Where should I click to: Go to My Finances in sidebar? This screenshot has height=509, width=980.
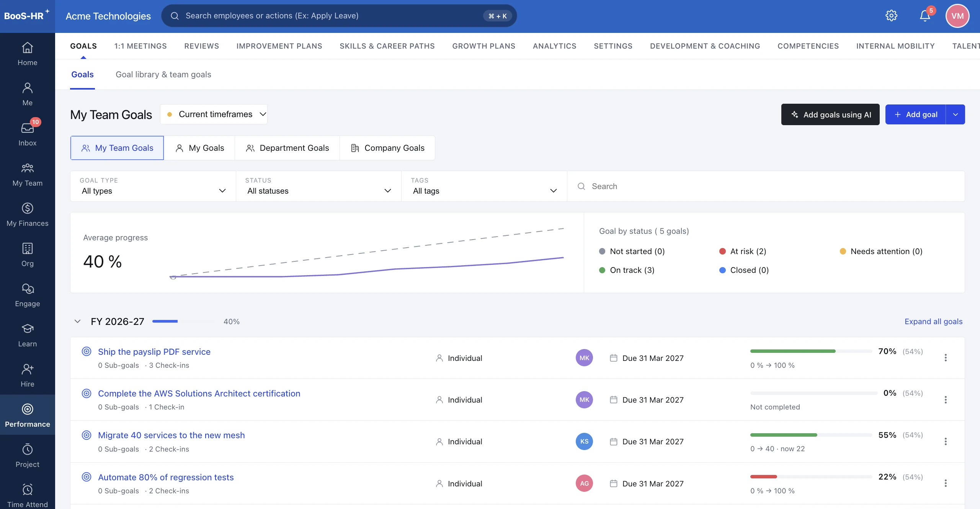[x=28, y=215]
